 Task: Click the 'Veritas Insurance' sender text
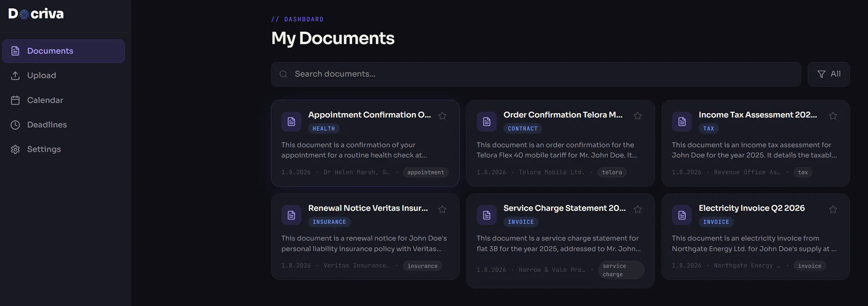(x=356, y=266)
